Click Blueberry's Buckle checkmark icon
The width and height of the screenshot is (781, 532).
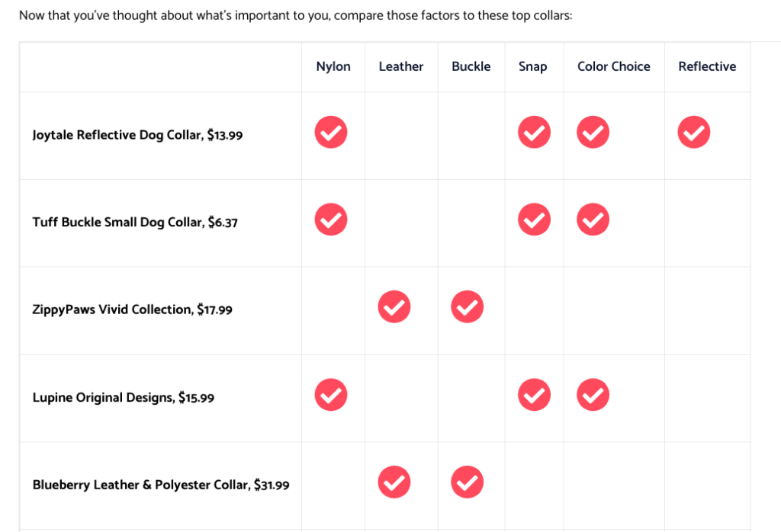click(468, 482)
